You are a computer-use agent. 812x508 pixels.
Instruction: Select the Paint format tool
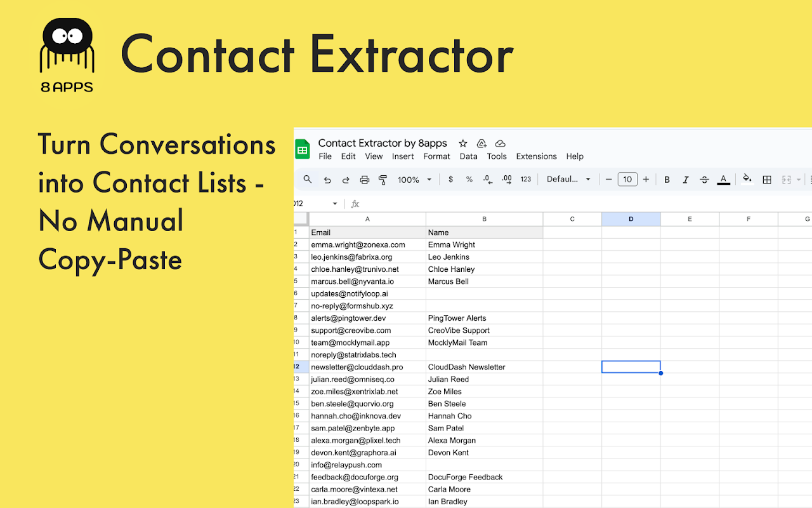pos(383,179)
